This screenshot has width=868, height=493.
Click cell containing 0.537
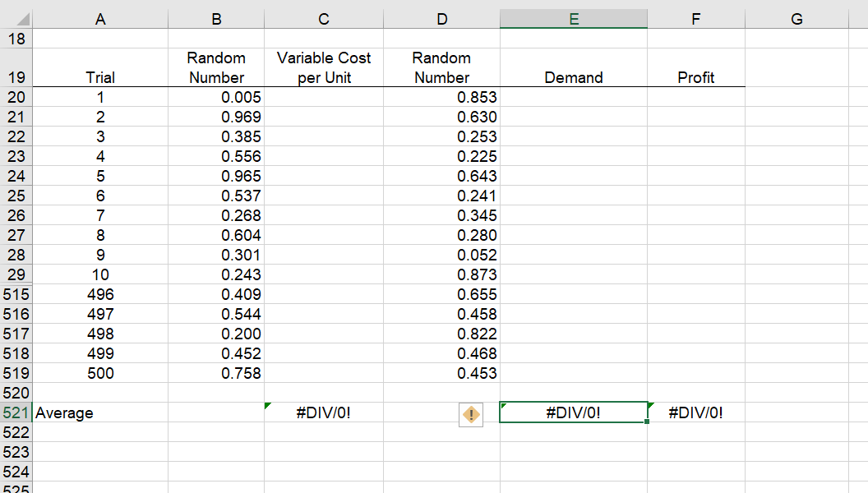(x=216, y=196)
